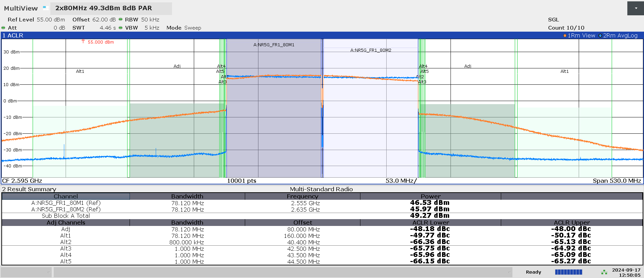
Task: Click the Ref Level 55.00 dBm setting
Action: pyautogui.click(x=36, y=20)
